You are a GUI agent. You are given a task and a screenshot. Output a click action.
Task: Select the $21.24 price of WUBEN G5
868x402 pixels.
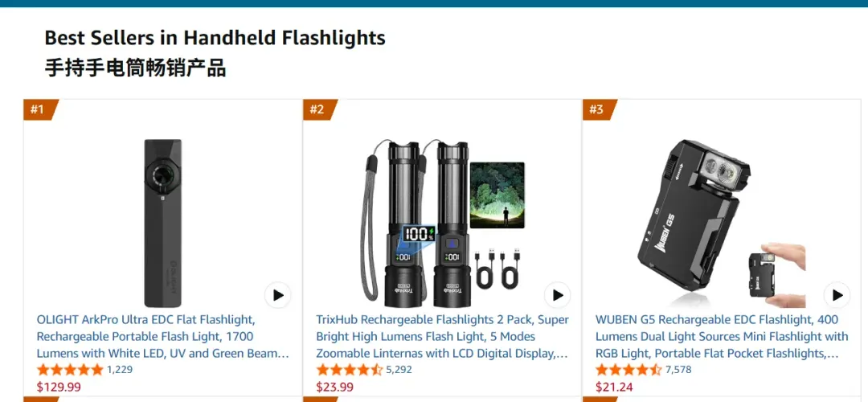pyautogui.click(x=615, y=387)
